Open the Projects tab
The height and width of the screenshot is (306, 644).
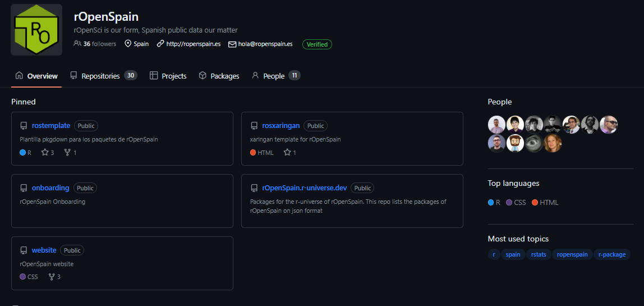tap(168, 76)
